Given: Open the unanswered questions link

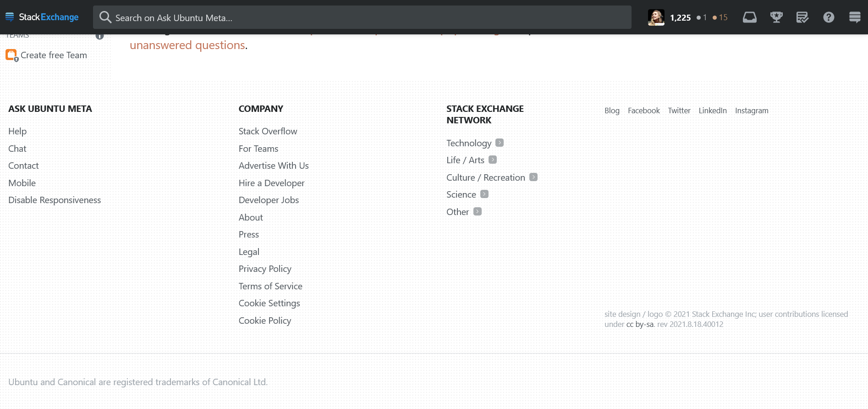Looking at the screenshot, I should (x=187, y=45).
